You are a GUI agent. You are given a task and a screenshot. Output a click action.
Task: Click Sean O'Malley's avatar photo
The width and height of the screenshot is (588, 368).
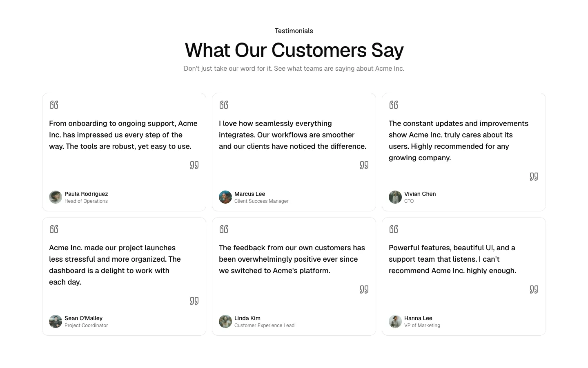coord(56,321)
